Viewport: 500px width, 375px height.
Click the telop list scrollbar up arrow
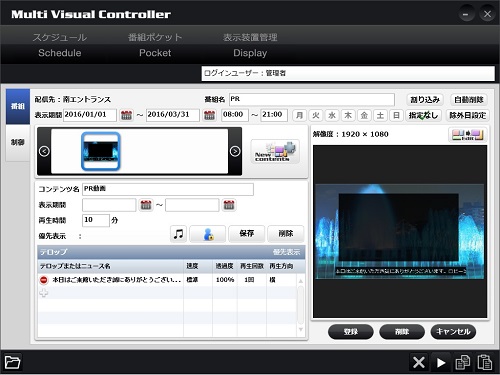point(301,281)
